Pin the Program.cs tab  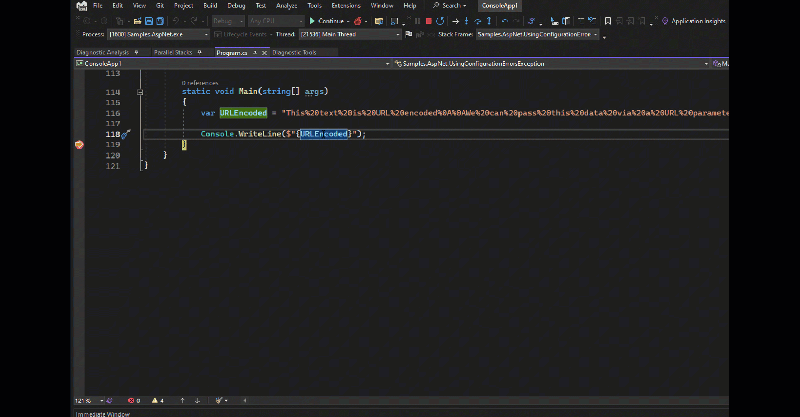pos(255,53)
